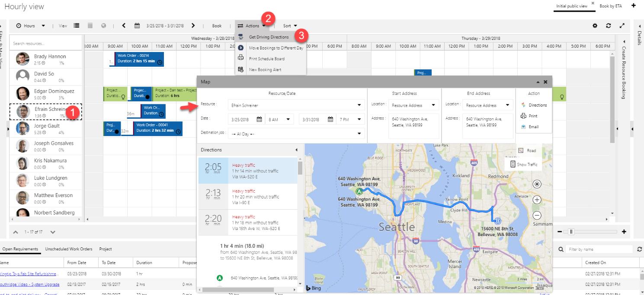644x295 pixels.
Task: Open the Hours time scale dropdown
Action: point(30,25)
